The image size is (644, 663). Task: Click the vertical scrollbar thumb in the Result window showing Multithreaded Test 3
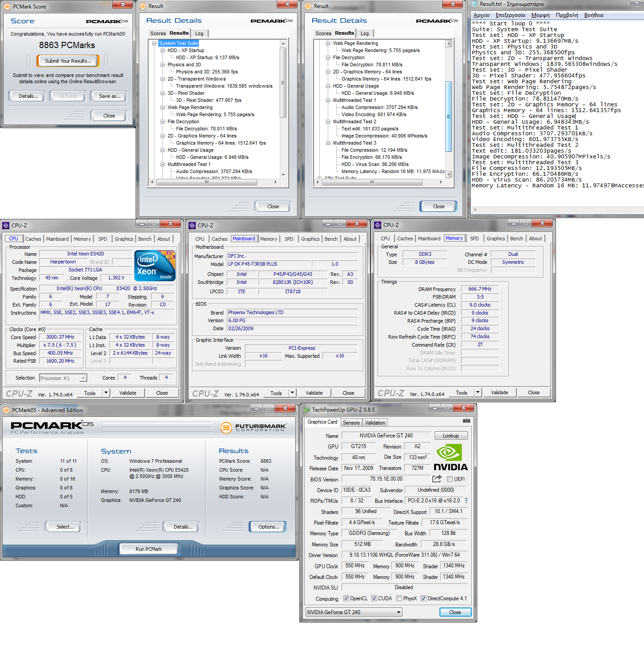pyautogui.click(x=448, y=117)
